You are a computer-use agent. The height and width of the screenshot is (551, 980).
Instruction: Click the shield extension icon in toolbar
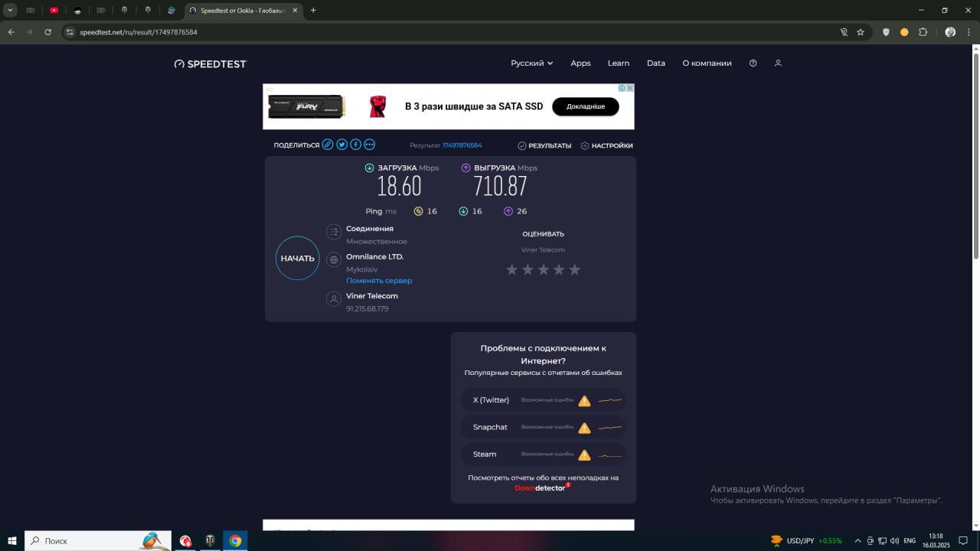[886, 32]
